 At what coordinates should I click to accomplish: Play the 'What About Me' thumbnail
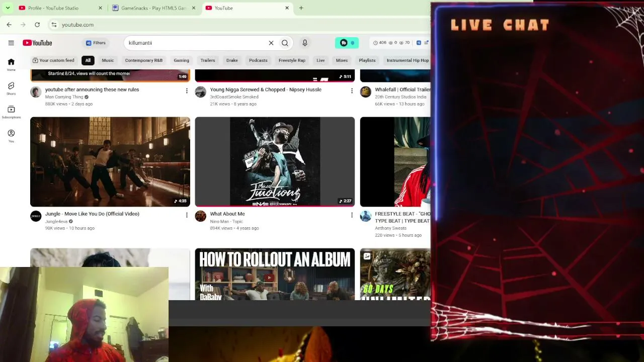[x=275, y=162]
